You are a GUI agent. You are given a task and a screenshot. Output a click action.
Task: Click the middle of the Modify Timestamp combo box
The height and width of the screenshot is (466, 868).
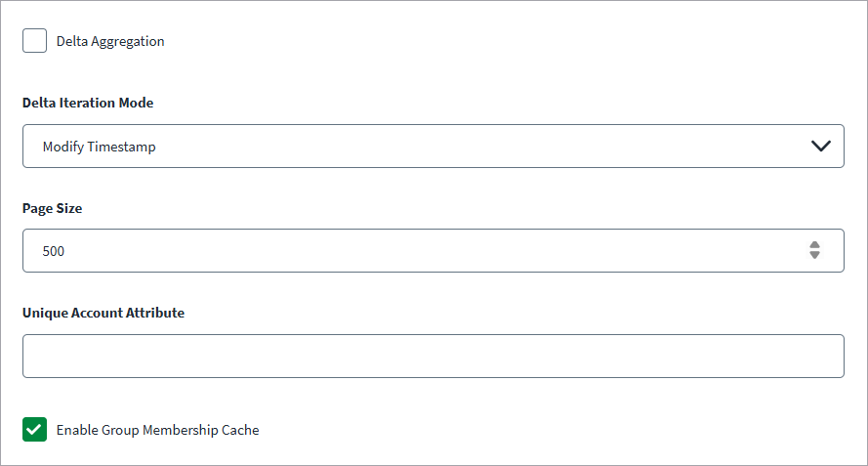tap(433, 147)
